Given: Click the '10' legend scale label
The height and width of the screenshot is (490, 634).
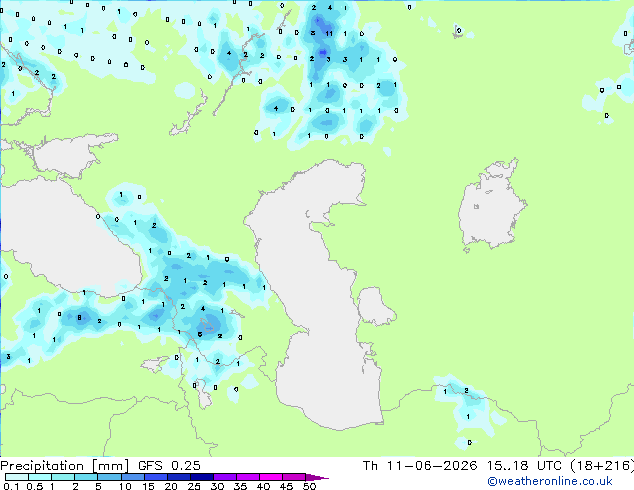Looking at the screenshot, I should [125, 486].
